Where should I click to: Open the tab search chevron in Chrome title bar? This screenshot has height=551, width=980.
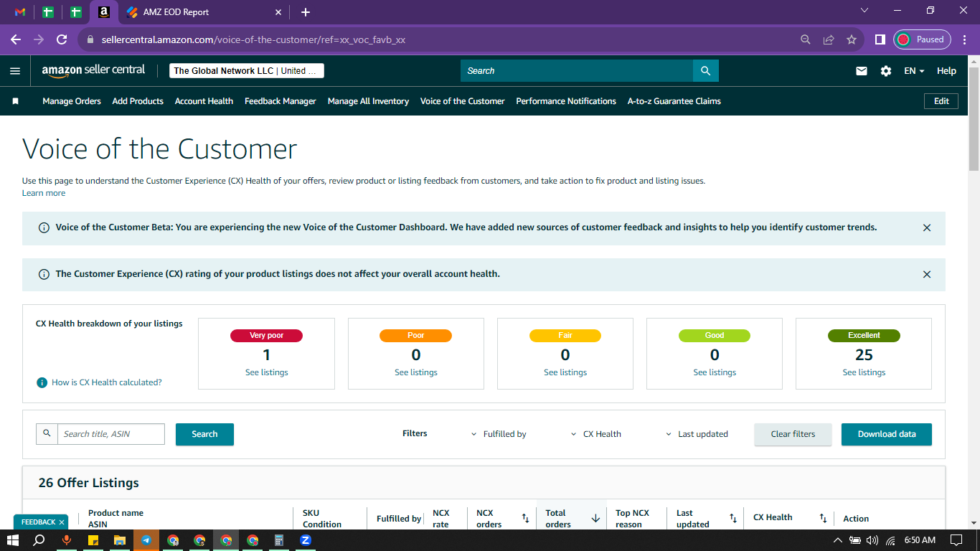coord(864,11)
